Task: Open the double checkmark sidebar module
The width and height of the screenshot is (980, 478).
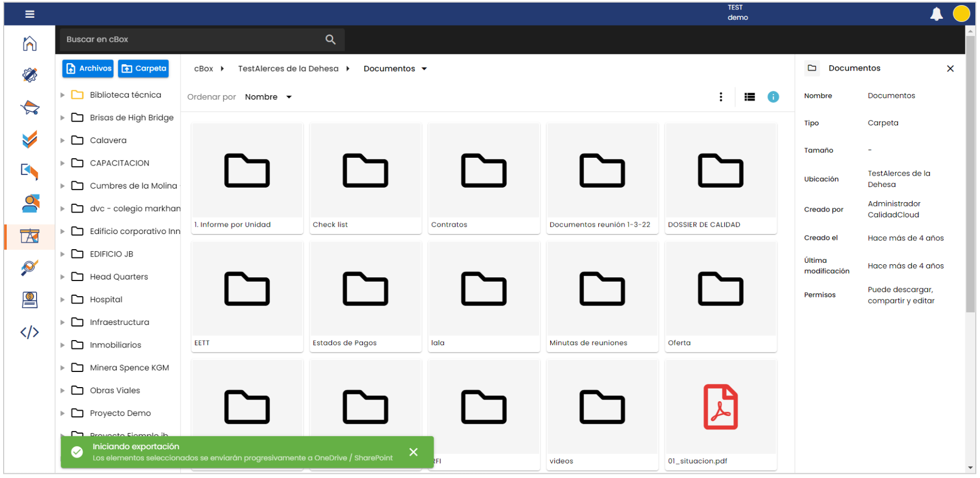Action: click(30, 139)
